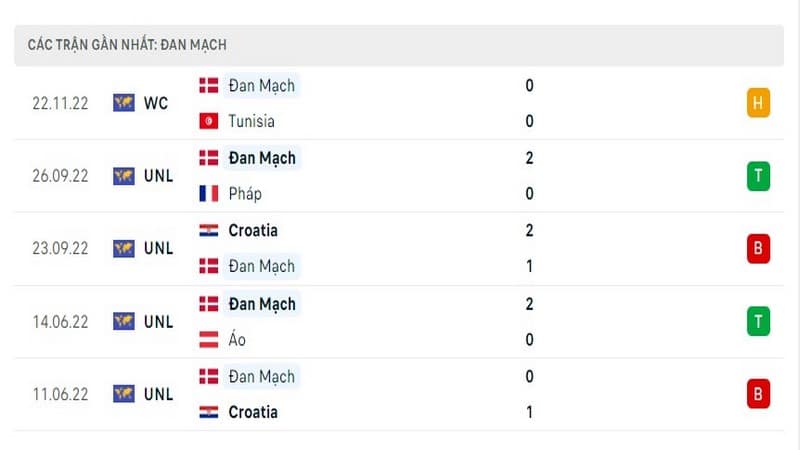This screenshot has height=450, width=800.
Task: Click the green T badge for Pháp match
Action: 758,176
